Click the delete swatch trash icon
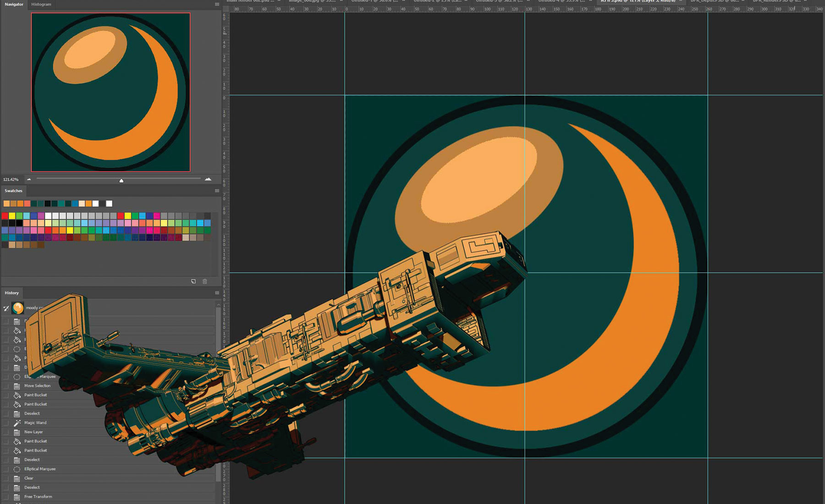 [x=205, y=281]
